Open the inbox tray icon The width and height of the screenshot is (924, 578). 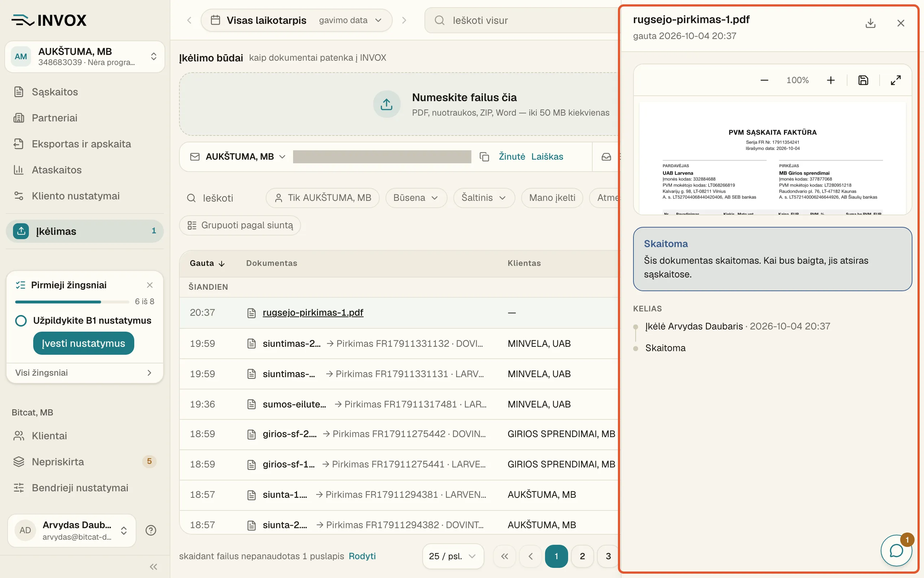pos(606,157)
